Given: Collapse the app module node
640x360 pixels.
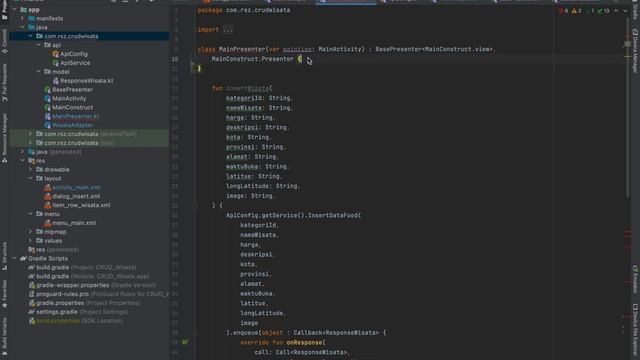Looking at the screenshot, I should [14, 9].
